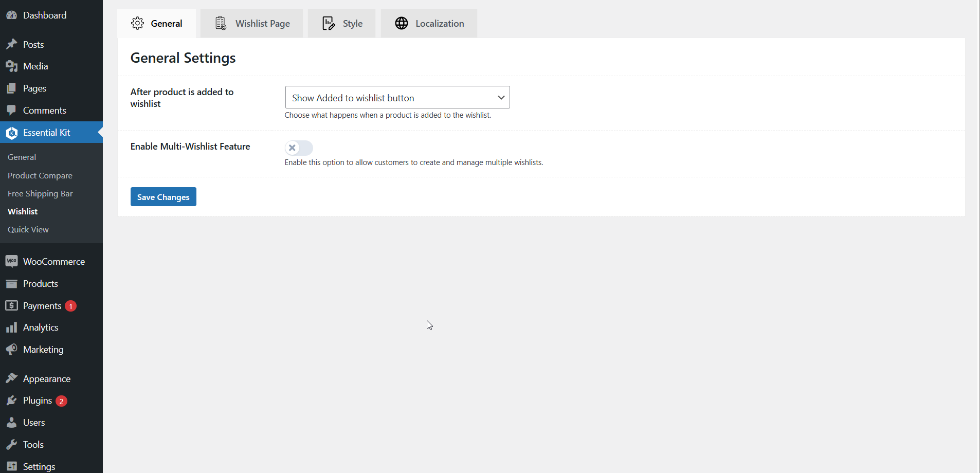
Task: Open the Plugins menu item
Action: point(38,401)
